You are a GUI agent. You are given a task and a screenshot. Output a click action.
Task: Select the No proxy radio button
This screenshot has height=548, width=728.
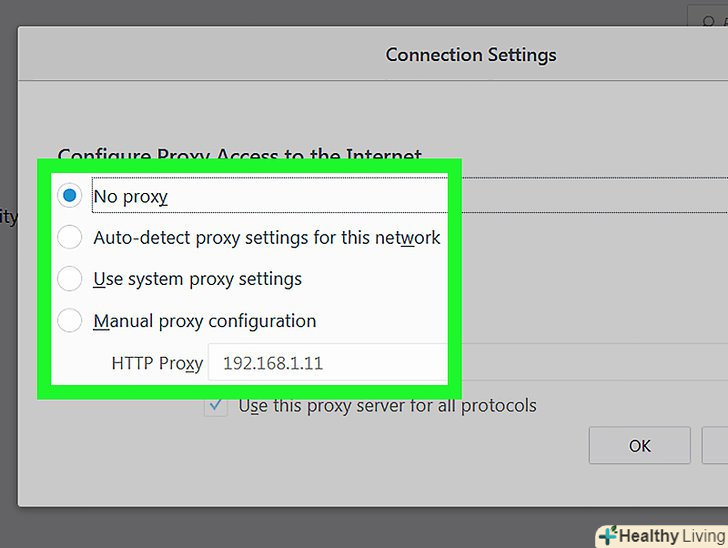pyautogui.click(x=69, y=196)
